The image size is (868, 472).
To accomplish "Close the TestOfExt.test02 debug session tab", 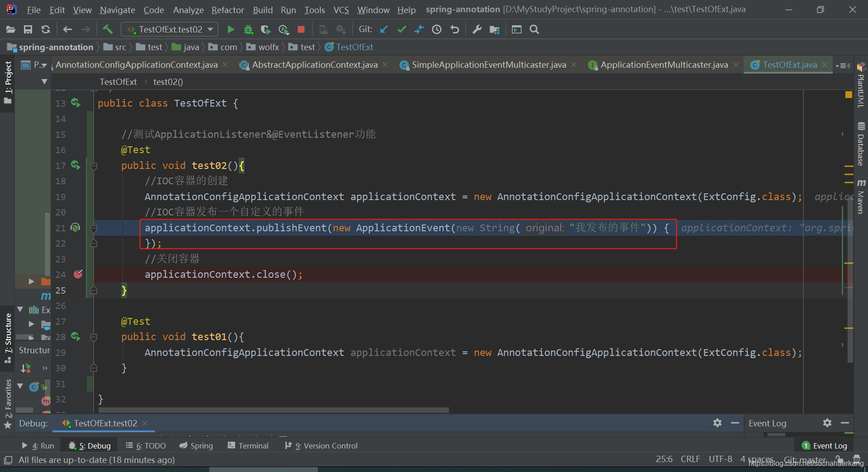I will (x=145, y=423).
